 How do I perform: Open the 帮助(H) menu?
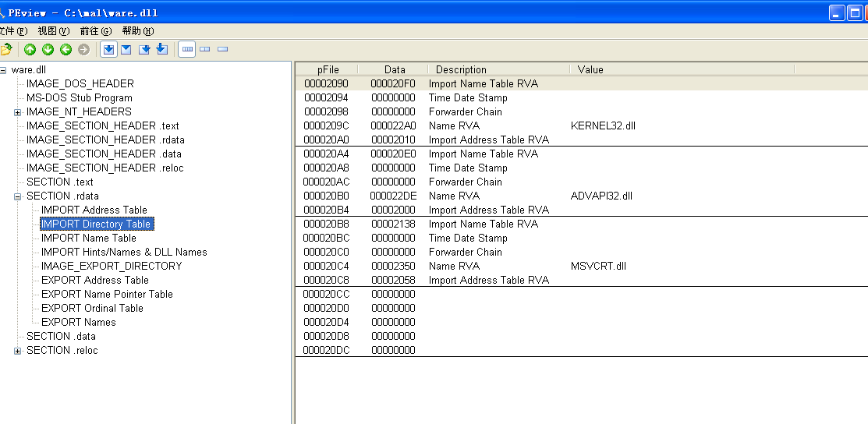point(138,31)
